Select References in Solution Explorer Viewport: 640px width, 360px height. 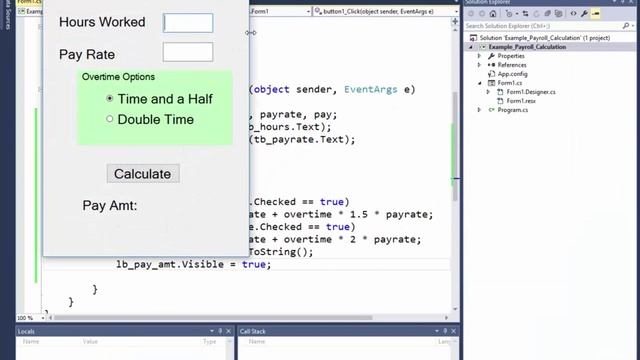(x=512, y=65)
